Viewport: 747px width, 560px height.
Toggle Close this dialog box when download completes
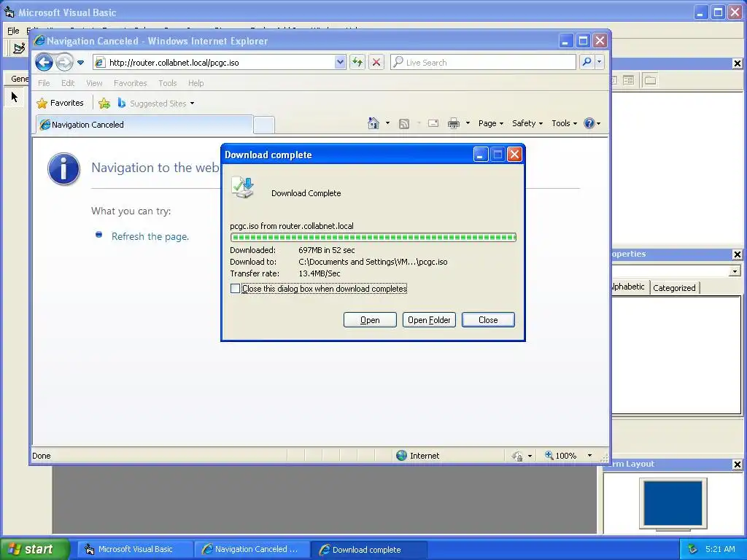tap(236, 289)
